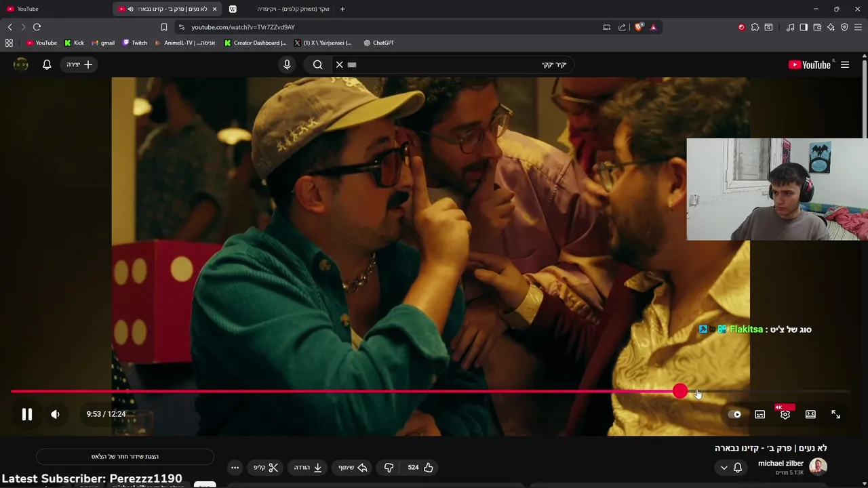The width and height of the screenshot is (868, 488).
Task: Open the Brave Wallet icon
Action: 817,27
